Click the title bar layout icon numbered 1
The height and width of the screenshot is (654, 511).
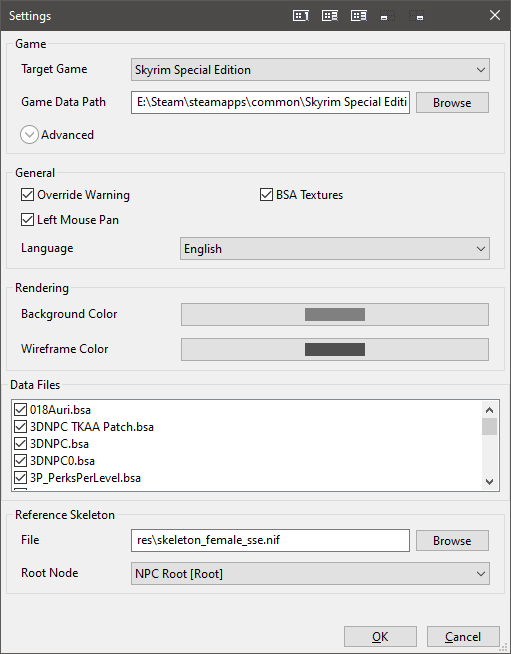300,16
